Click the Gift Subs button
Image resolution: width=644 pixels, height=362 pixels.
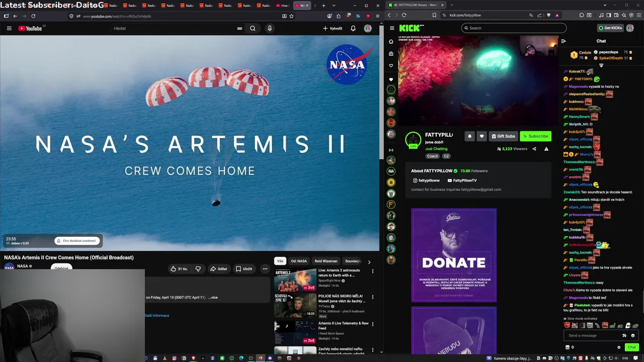pyautogui.click(x=503, y=136)
